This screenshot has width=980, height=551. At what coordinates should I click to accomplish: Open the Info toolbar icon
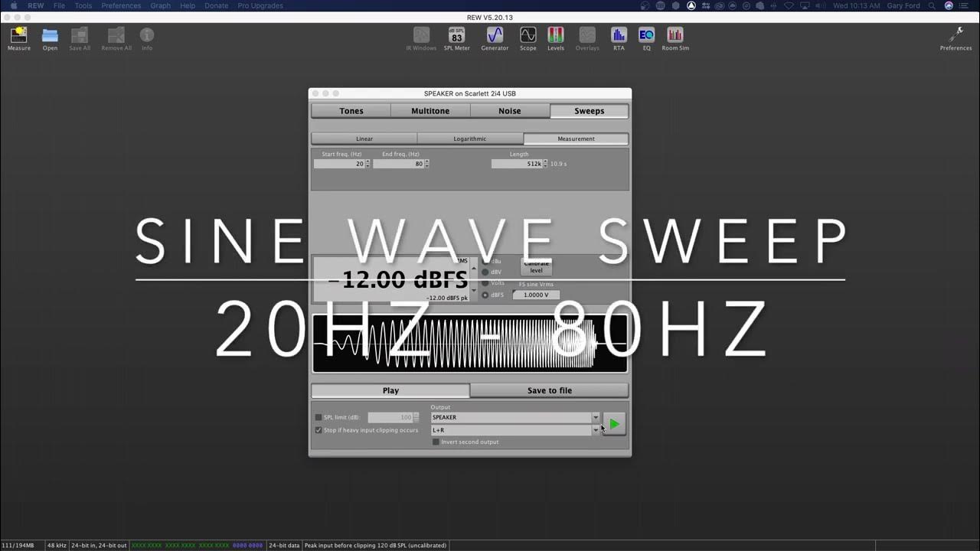(x=147, y=39)
